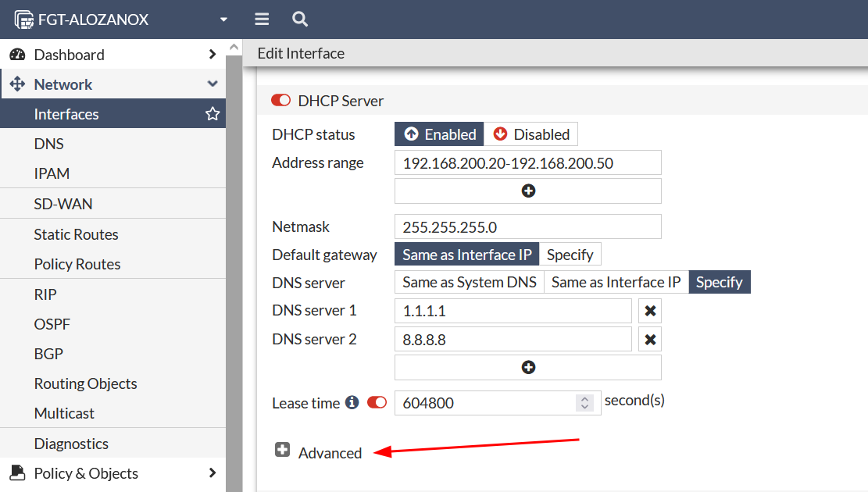
Task: Add another address range with plus icon
Action: click(528, 191)
